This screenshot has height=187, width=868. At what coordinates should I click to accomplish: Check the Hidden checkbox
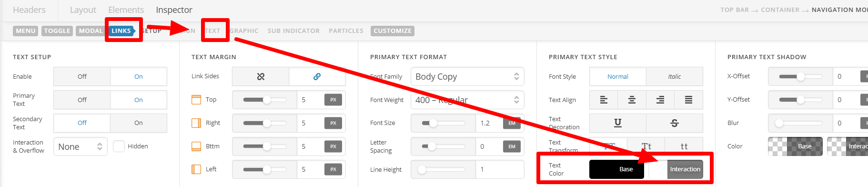(119, 146)
